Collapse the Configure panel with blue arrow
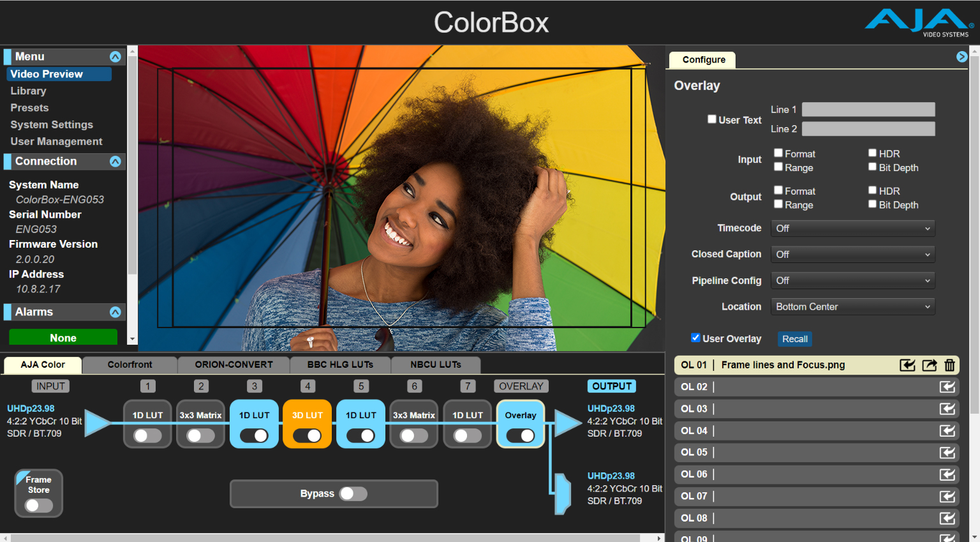The image size is (980, 542). coord(961,57)
